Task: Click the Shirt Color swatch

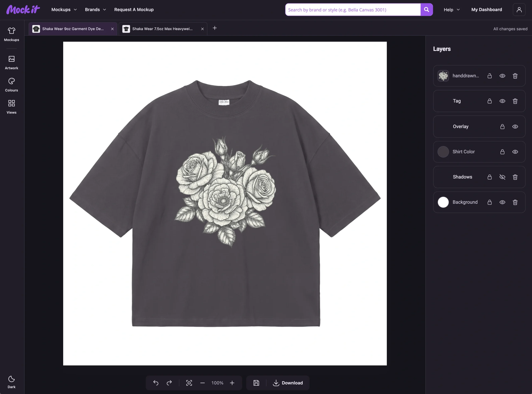Action: click(x=443, y=152)
